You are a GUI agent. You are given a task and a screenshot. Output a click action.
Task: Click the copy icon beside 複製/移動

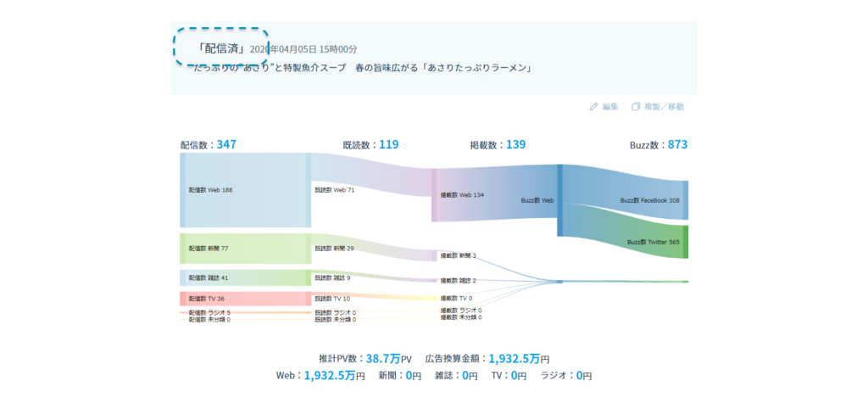click(636, 107)
